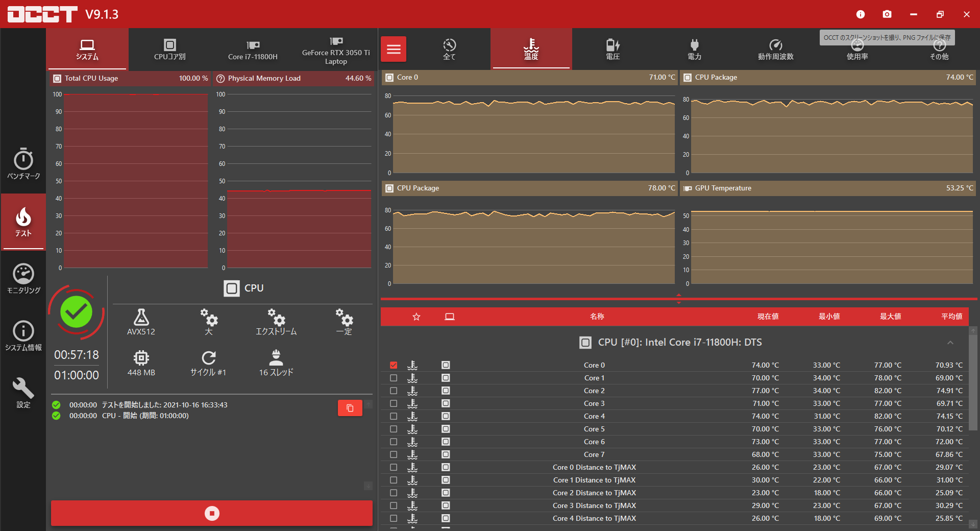
Task: Open the System Information sidebar item
Action: tap(23, 336)
